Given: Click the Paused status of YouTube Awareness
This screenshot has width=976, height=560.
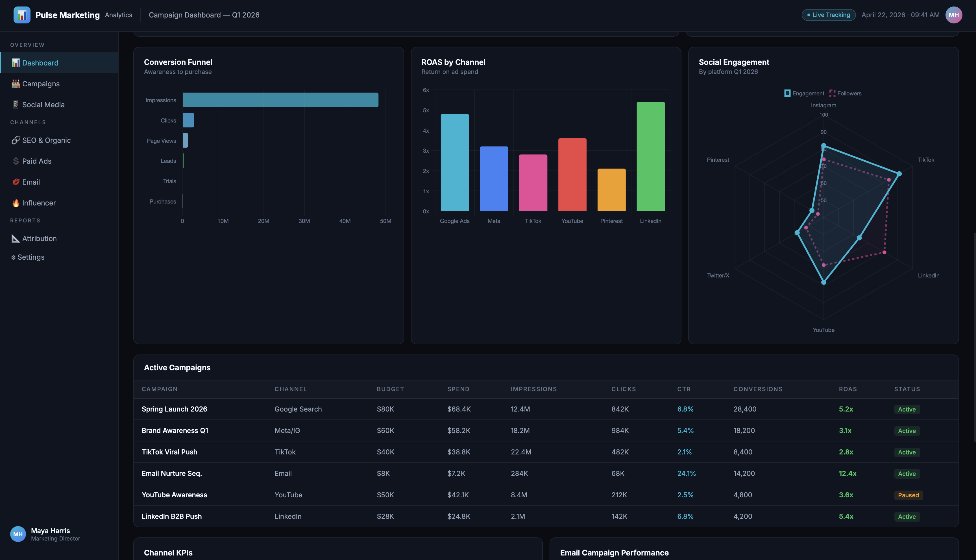Looking at the screenshot, I should coord(908,495).
